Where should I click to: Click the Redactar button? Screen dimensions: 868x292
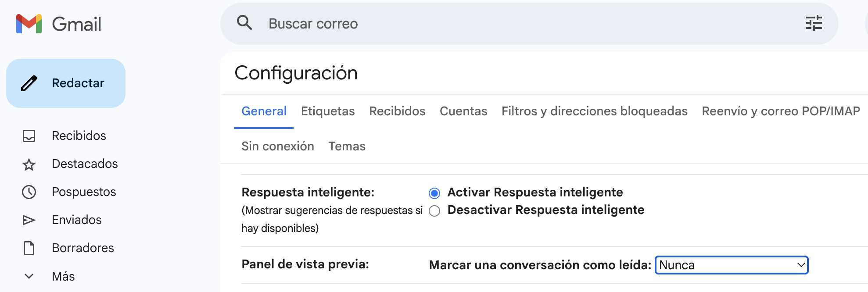tap(66, 83)
